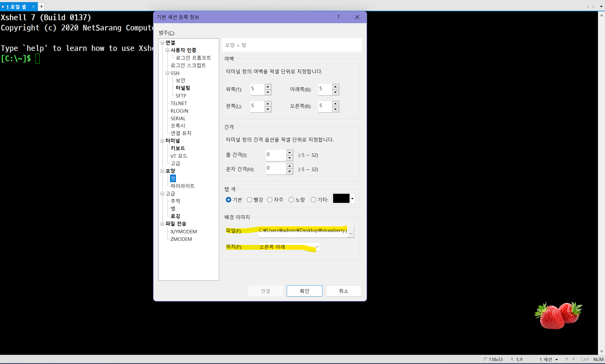Image resolution: width=605 pixels, height=364 pixels.
Task: Select the 노랑 tab color radio
Action: pos(291,200)
